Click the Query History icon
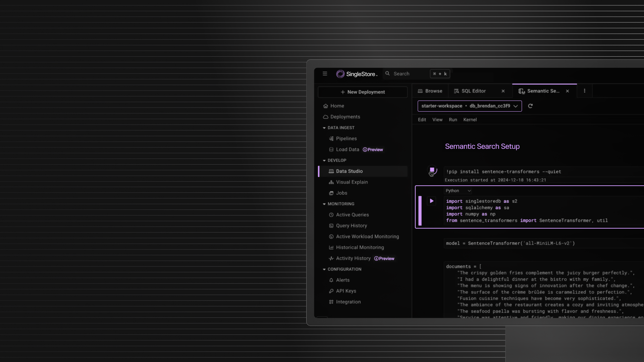This screenshot has width=644, height=362. 331,226
